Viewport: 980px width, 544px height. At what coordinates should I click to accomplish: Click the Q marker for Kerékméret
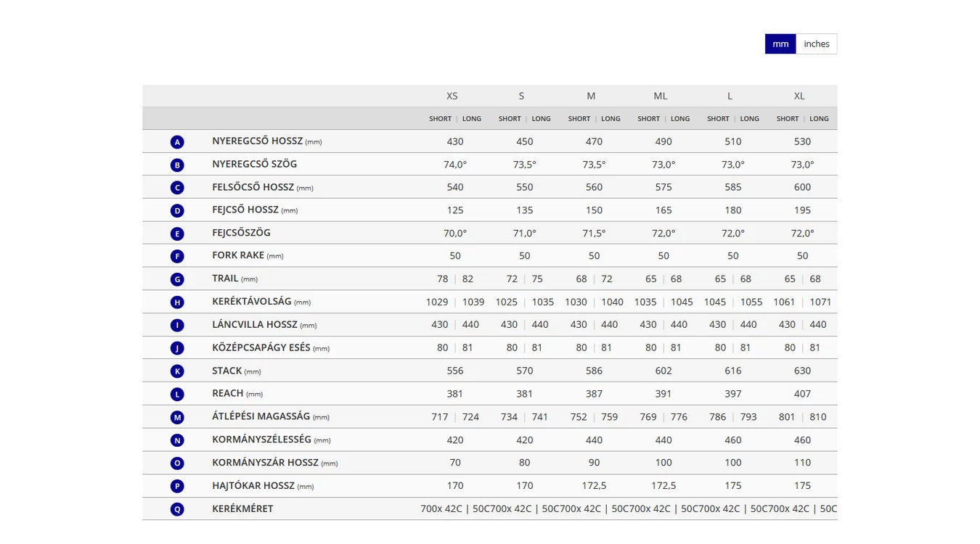coord(177,509)
